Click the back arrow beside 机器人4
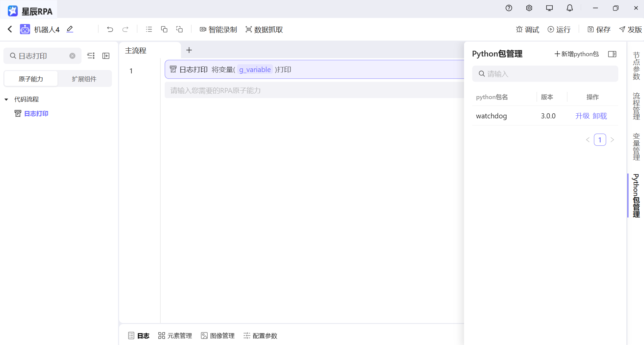 9,29
